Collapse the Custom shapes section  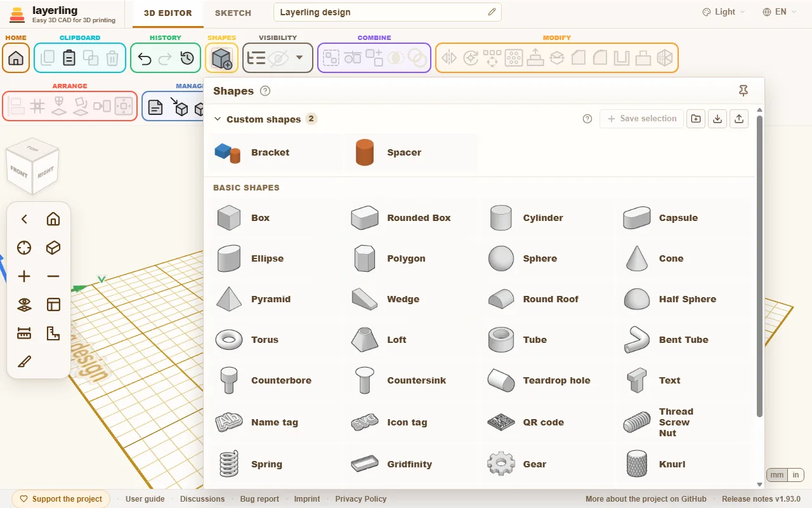(x=218, y=119)
